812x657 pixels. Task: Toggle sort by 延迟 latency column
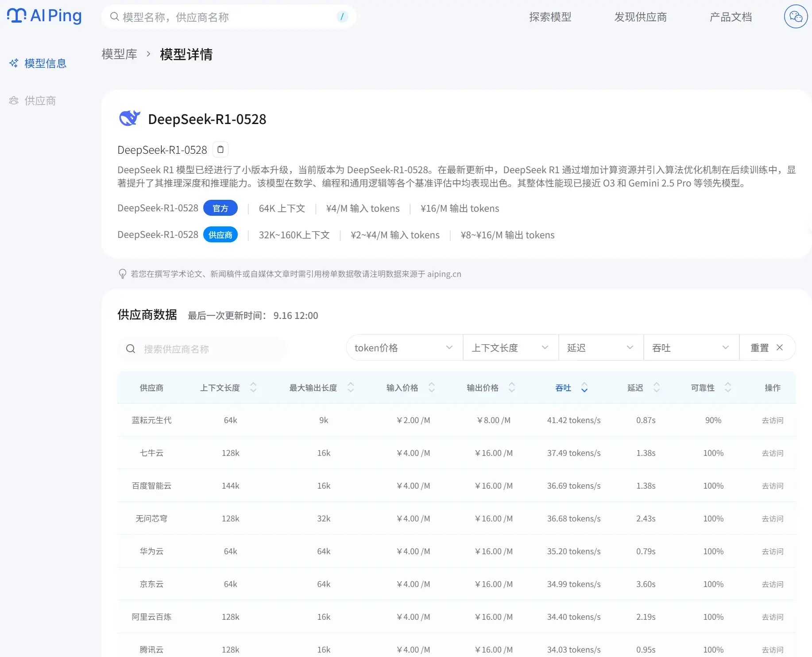click(657, 388)
